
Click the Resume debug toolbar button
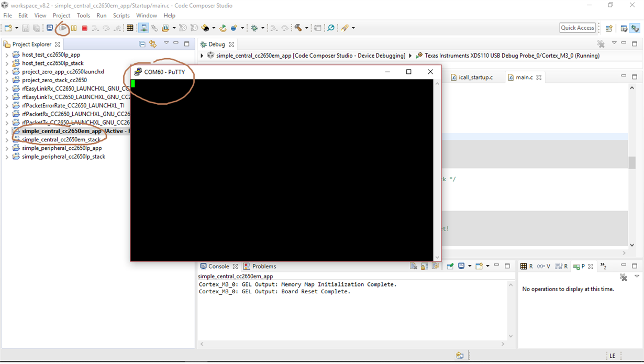coord(63,28)
